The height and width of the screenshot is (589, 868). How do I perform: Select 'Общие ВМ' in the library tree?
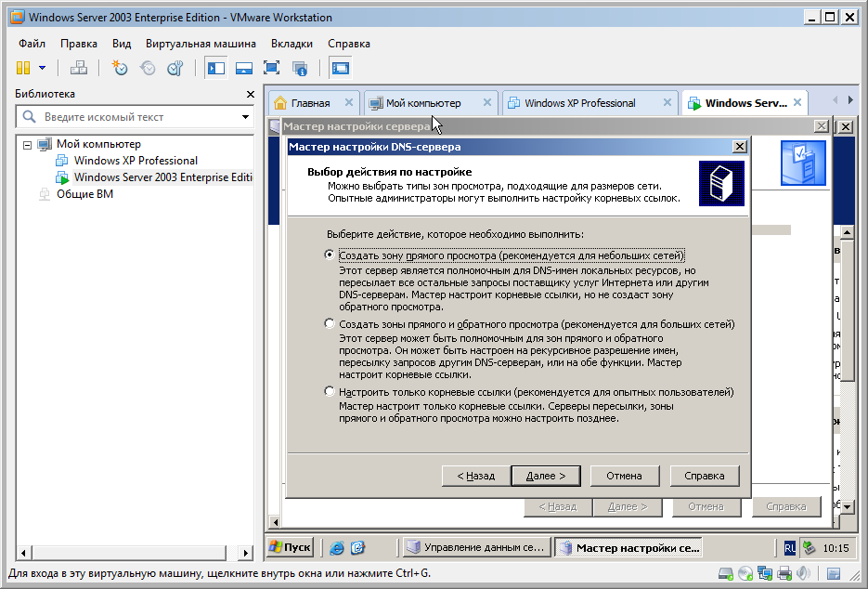84,194
